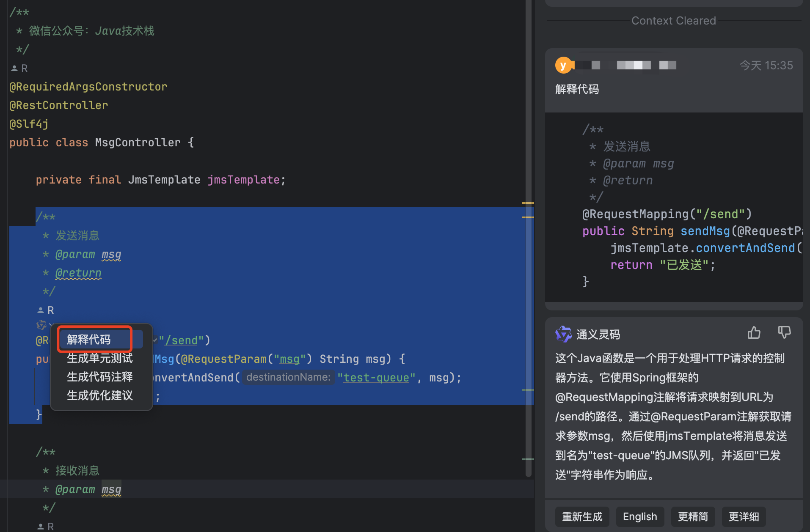Click the first yellow warning marker in the error stripe
The width and height of the screenshot is (810, 532).
pos(528,203)
